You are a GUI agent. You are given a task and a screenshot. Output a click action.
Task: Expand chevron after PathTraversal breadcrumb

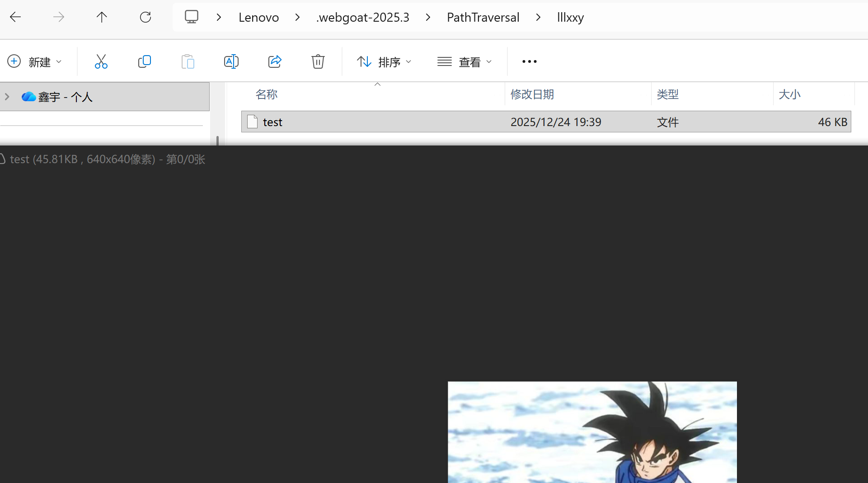538,17
